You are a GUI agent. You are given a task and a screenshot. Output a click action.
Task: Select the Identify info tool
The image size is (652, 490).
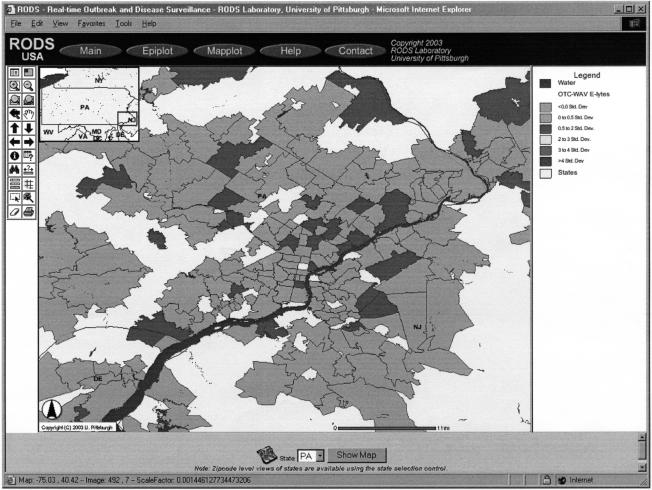tap(15, 156)
